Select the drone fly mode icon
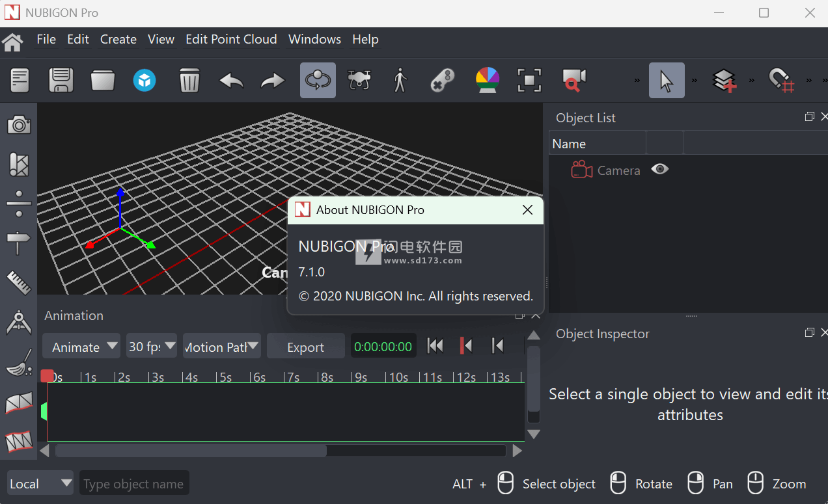828x504 pixels. click(x=358, y=81)
